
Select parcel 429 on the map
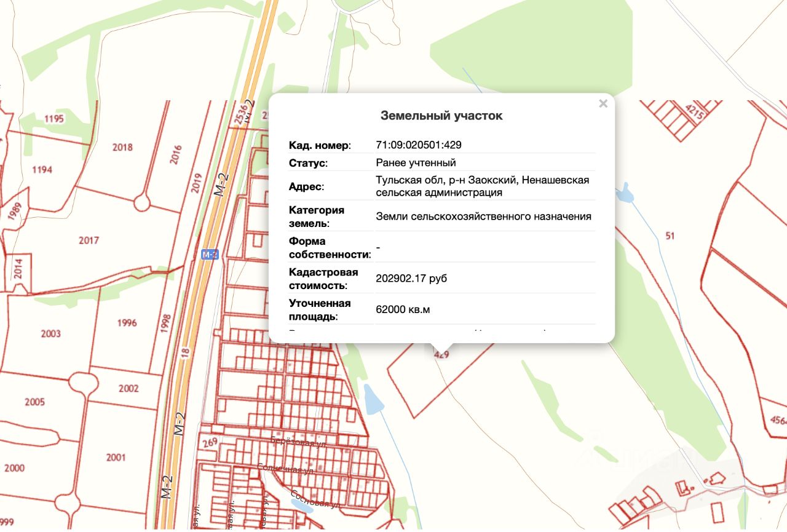[441, 355]
